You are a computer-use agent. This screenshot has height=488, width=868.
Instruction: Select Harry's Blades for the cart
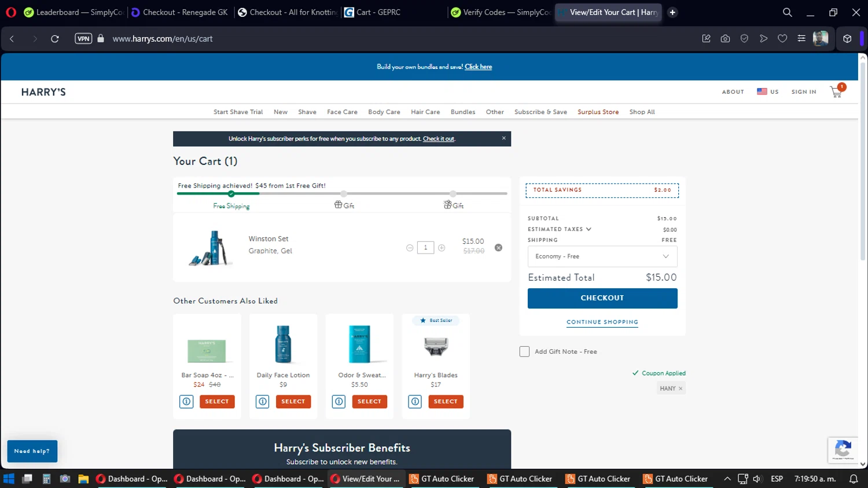[x=446, y=401]
